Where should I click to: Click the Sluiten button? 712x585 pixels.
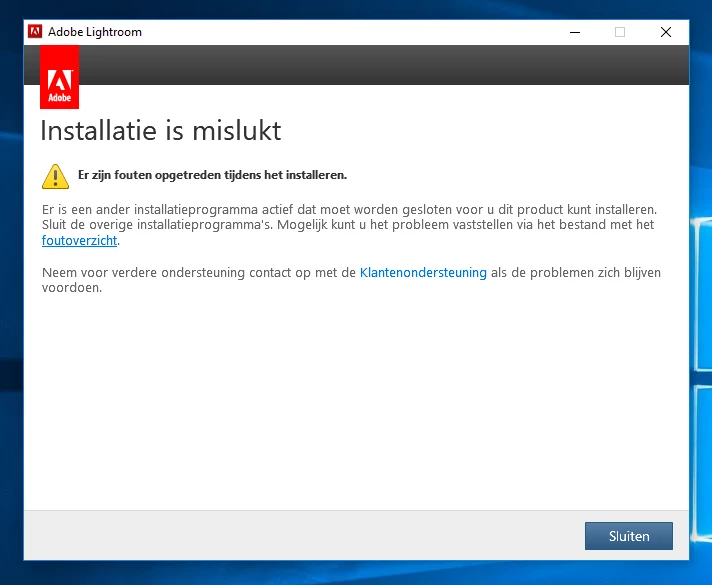coord(628,536)
